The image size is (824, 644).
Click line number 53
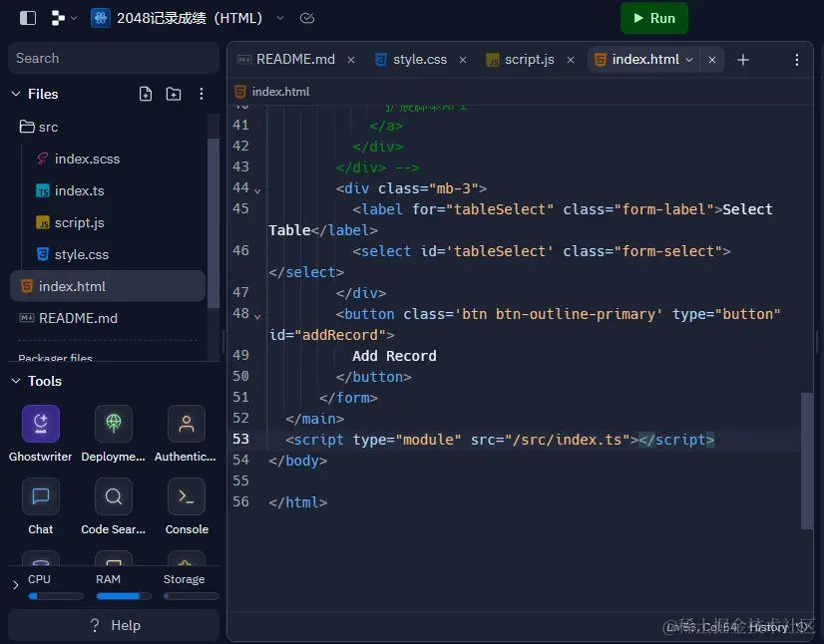click(x=241, y=440)
